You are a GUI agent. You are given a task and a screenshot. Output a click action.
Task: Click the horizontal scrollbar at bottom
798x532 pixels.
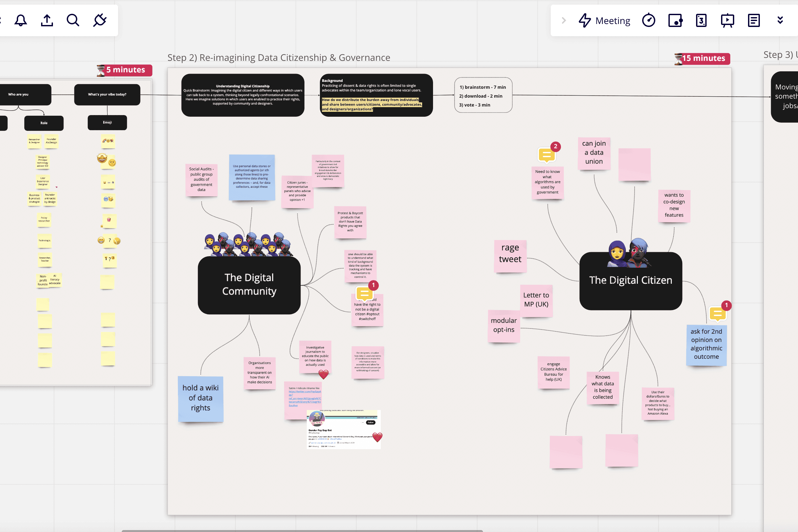click(302, 530)
